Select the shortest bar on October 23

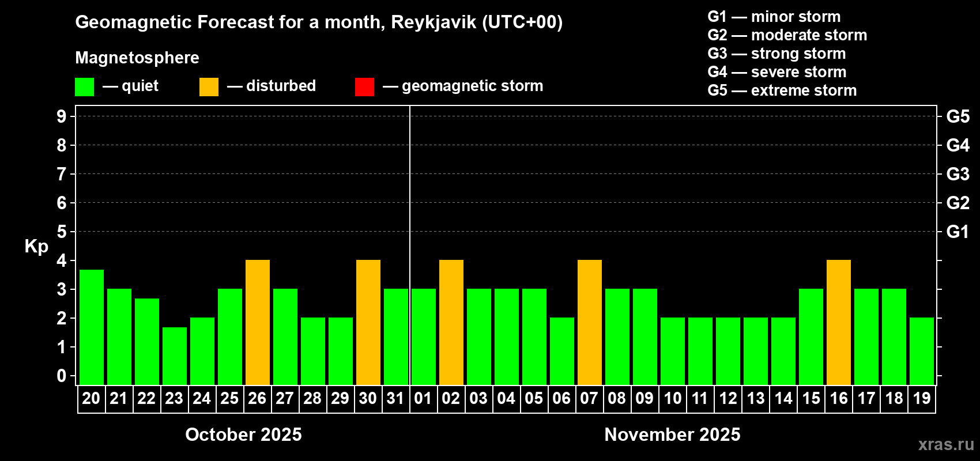click(175, 356)
